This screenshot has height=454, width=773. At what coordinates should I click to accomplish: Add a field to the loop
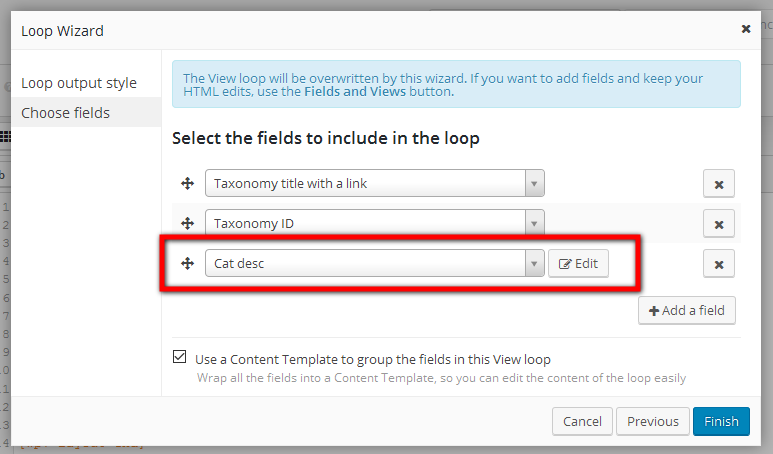click(x=687, y=311)
